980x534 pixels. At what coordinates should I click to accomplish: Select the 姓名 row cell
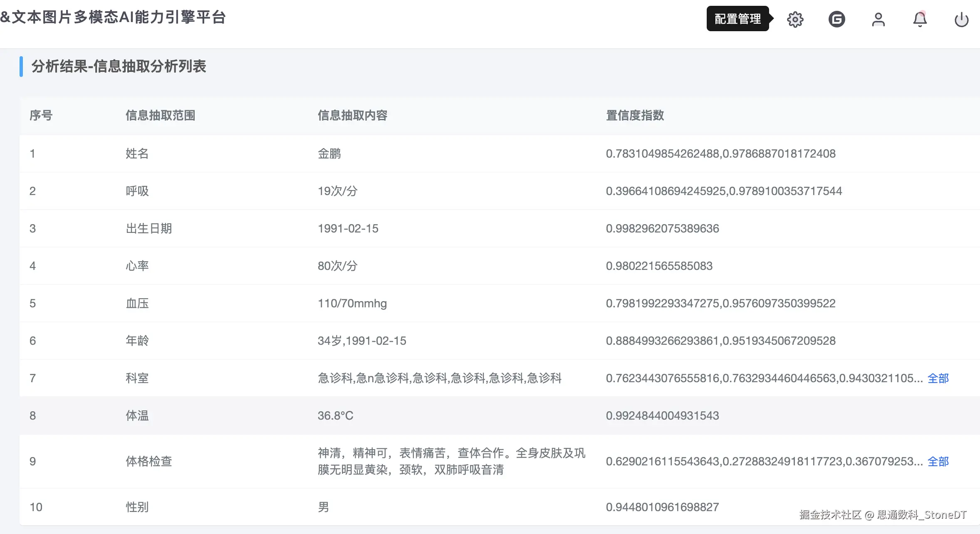[x=137, y=153]
